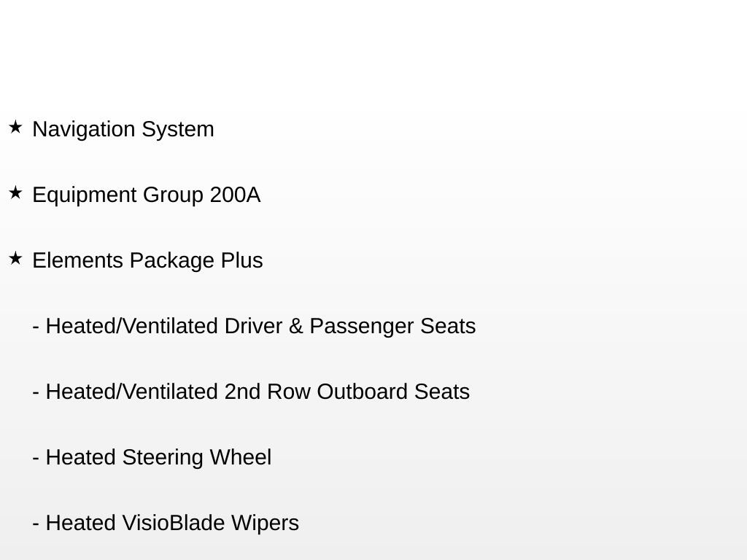Click Heated/Ventilated Driver & Passenger Seats item

coord(254,326)
